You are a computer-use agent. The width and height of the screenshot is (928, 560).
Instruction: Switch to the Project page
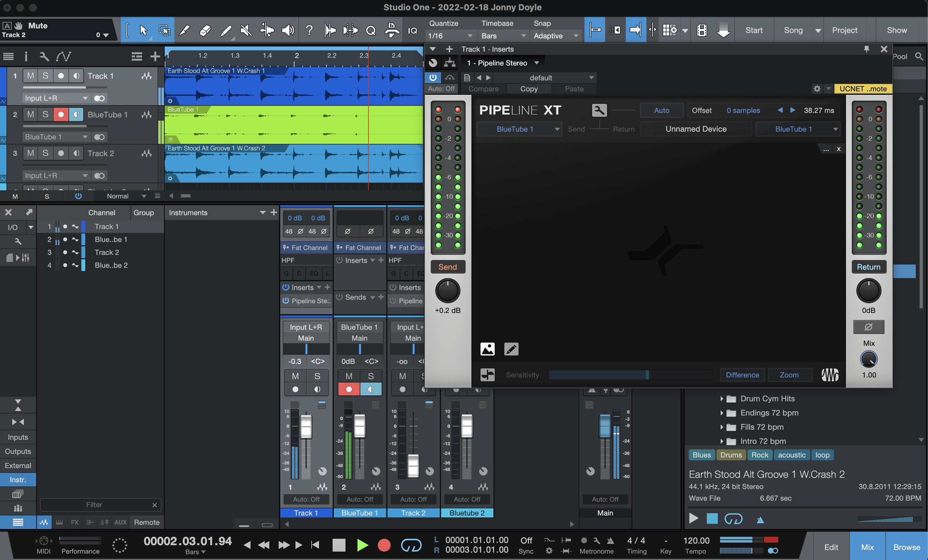point(845,30)
